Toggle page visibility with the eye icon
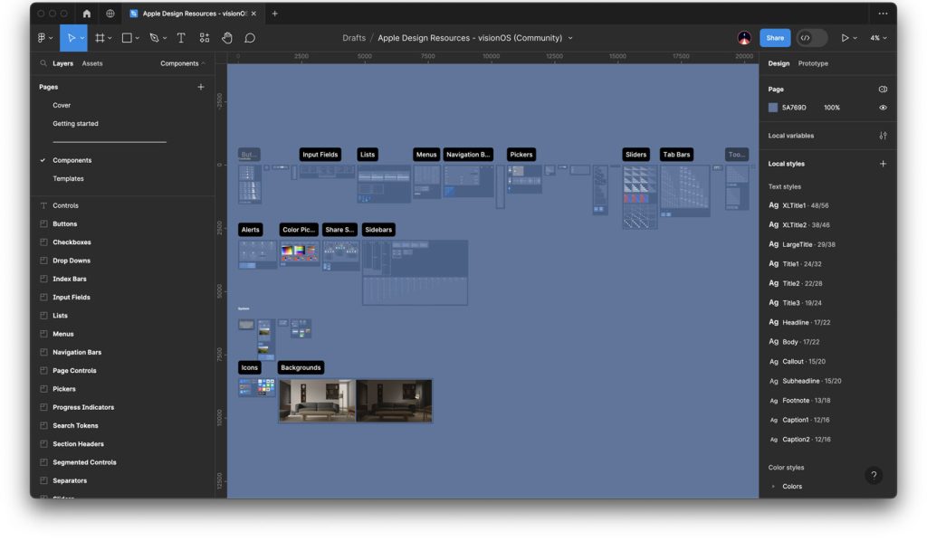The height and width of the screenshot is (560, 927). [x=884, y=108]
